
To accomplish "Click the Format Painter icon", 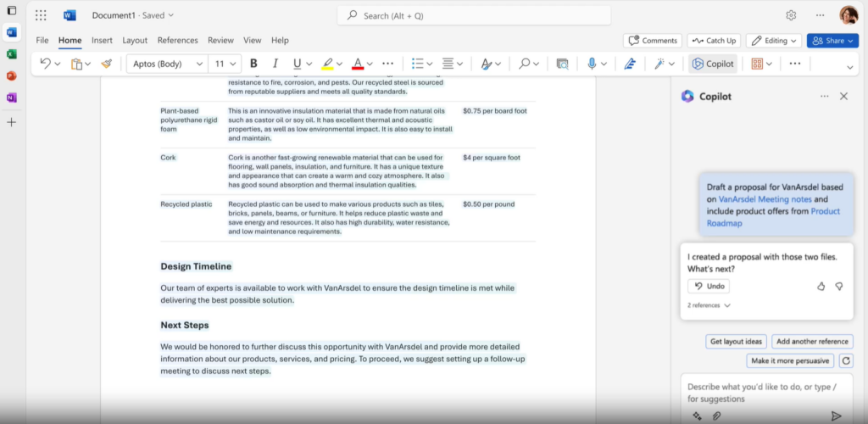I will tap(106, 64).
